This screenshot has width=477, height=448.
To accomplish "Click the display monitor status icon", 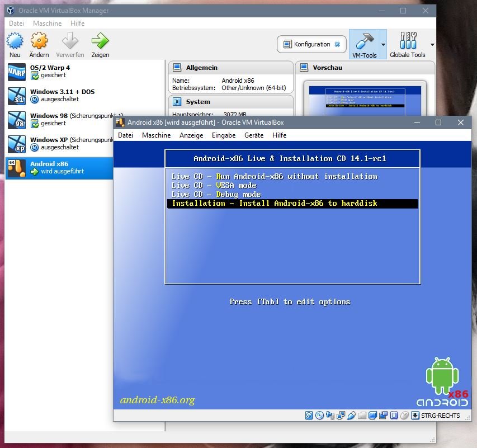I will pos(372,416).
